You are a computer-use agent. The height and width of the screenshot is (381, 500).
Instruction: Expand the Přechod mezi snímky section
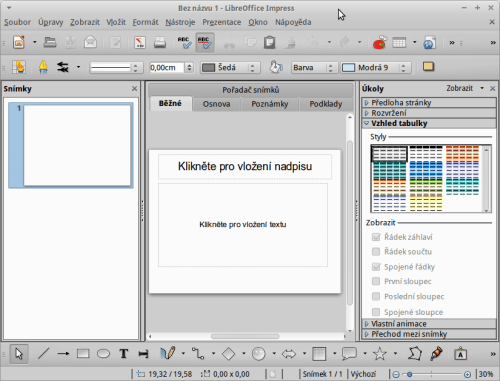pyautogui.click(x=429, y=334)
